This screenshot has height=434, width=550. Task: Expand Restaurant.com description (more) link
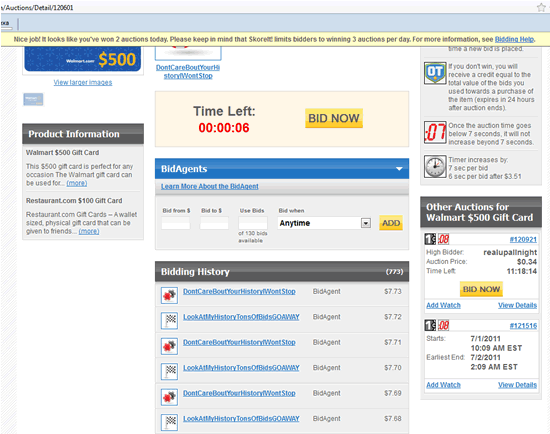pos(89,231)
